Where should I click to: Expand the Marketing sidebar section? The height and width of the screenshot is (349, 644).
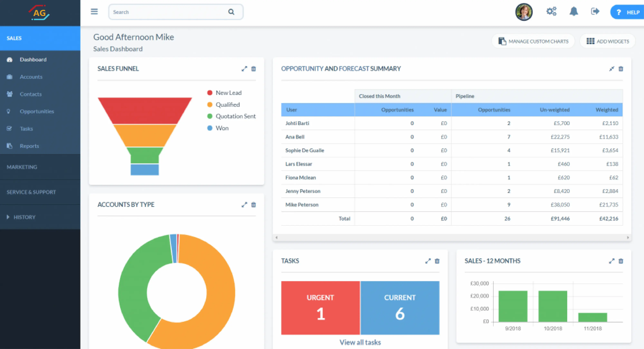click(22, 167)
